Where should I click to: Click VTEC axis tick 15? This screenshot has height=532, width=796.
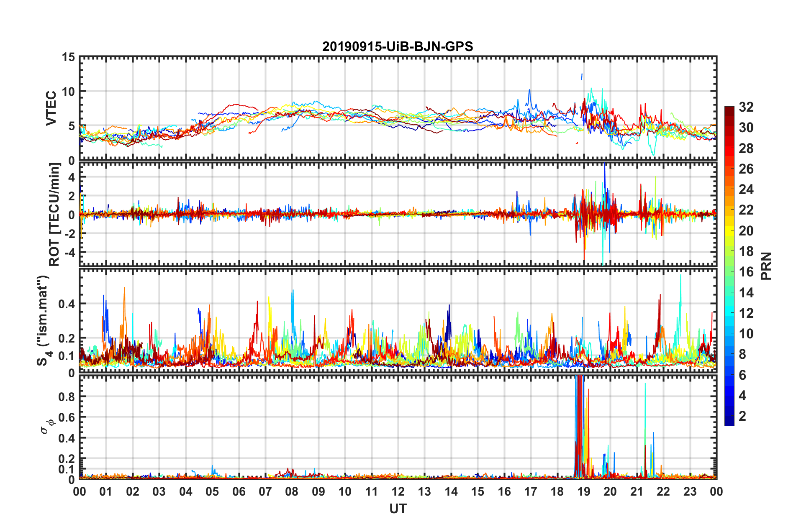pos(68,57)
